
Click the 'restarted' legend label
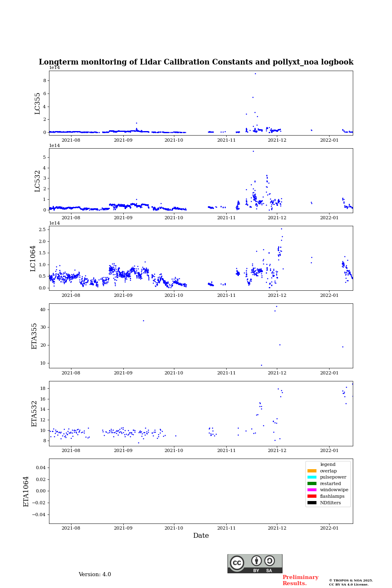[x=330, y=483]
